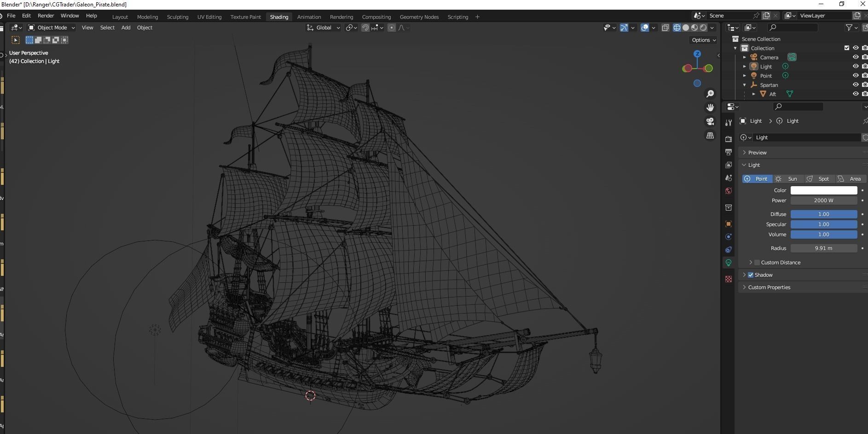Viewport: 868px width, 434px height.
Task: Open viewport shading options dropdown arrow
Action: click(x=712, y=28)
